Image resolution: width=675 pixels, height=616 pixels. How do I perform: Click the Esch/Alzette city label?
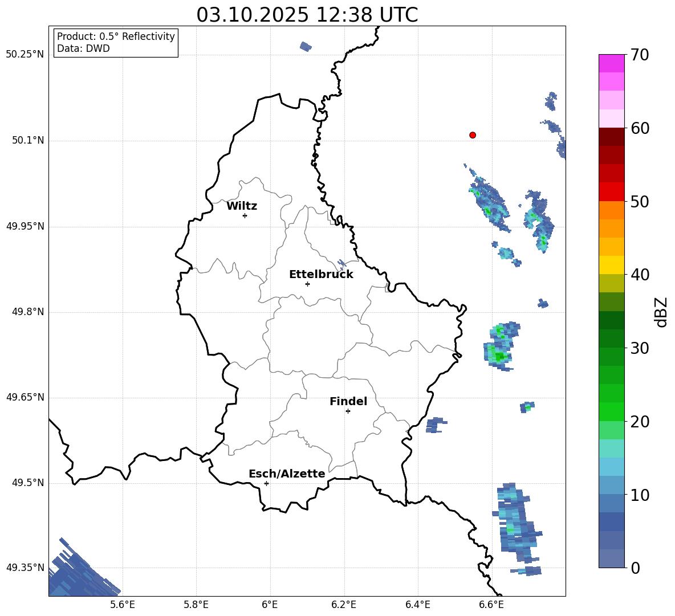coord(287,474)
